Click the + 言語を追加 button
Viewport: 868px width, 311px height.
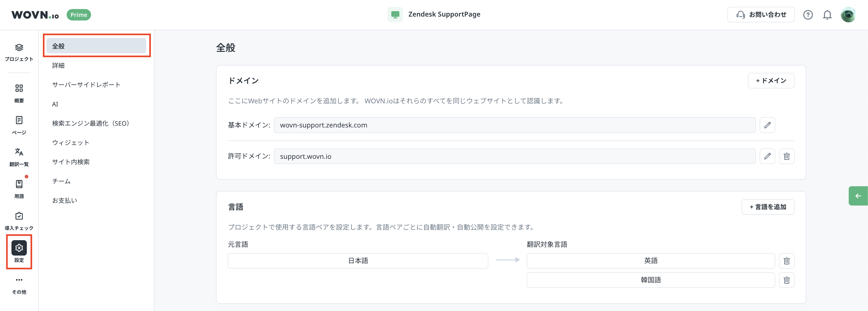tap(768, 207)
